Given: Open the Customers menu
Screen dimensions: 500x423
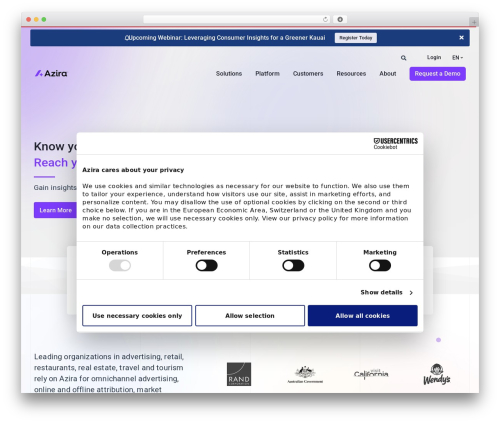Looking at the screenshot, I should coord(308,74).
